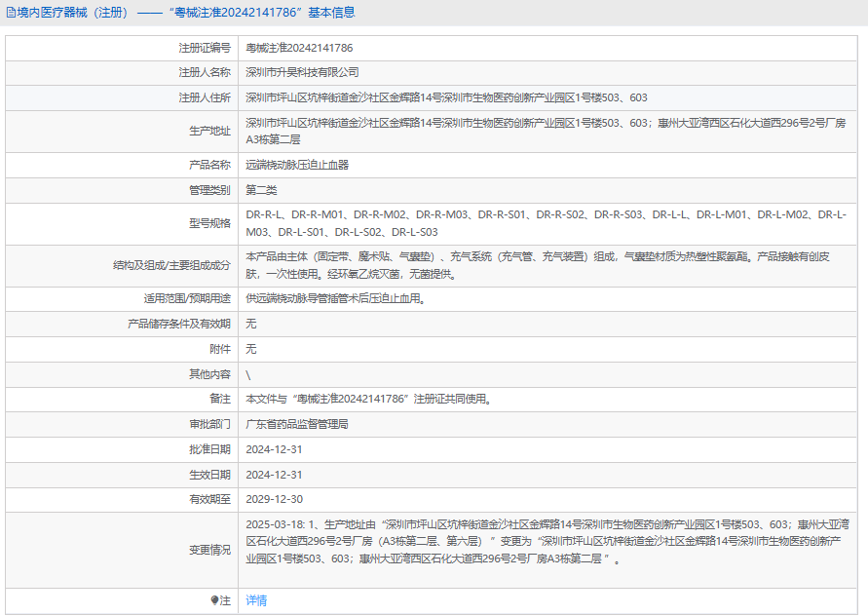Screen dimensions: 868x616
Task: Click the 有效期至 row label
Action: click(x=209, y=499)
